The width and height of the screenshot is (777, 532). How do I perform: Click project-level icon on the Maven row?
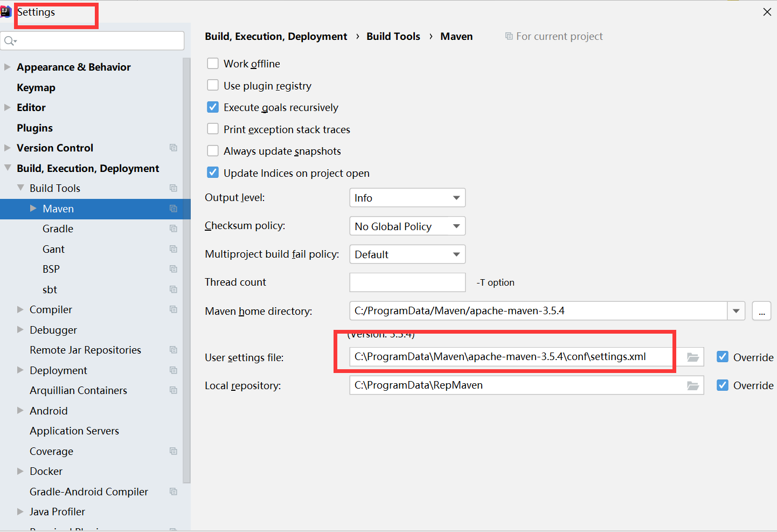tap(174, 209)
